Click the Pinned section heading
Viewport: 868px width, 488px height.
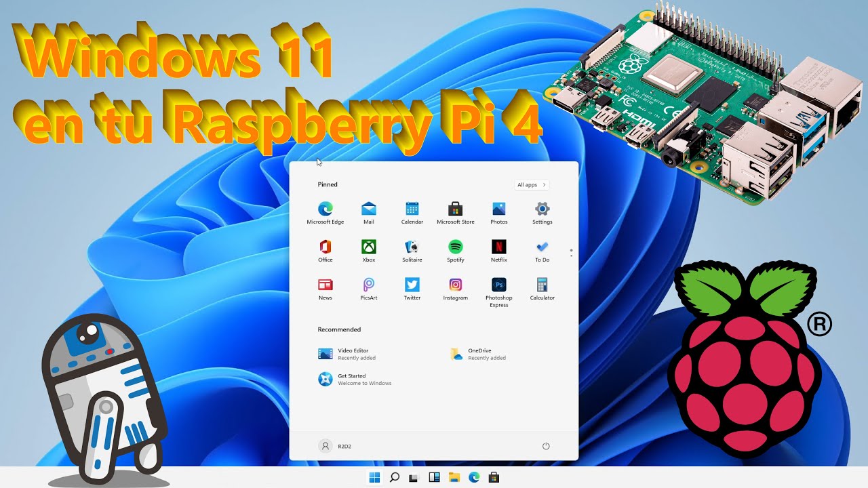tap(328, 184)
